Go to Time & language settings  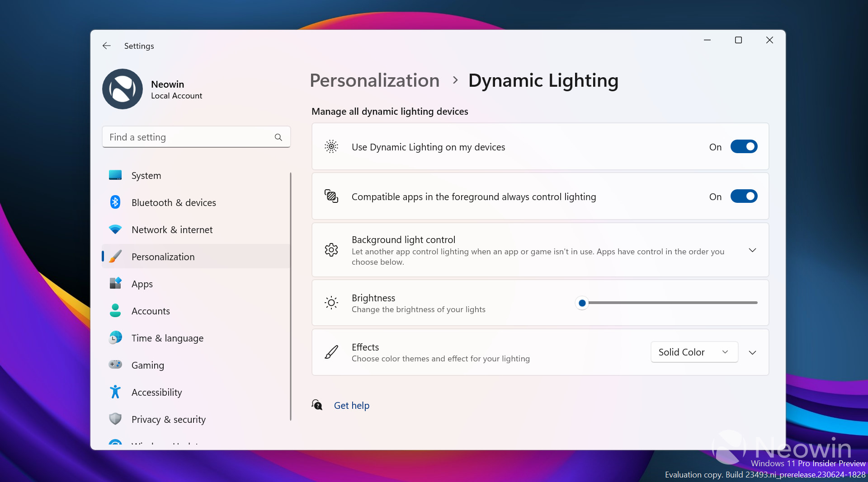167,338
